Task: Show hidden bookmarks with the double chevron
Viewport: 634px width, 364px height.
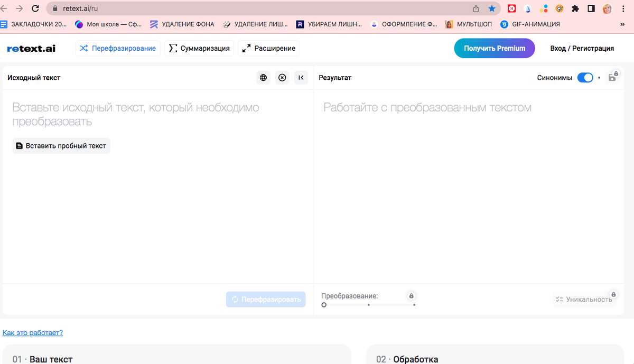Action: 622,24
